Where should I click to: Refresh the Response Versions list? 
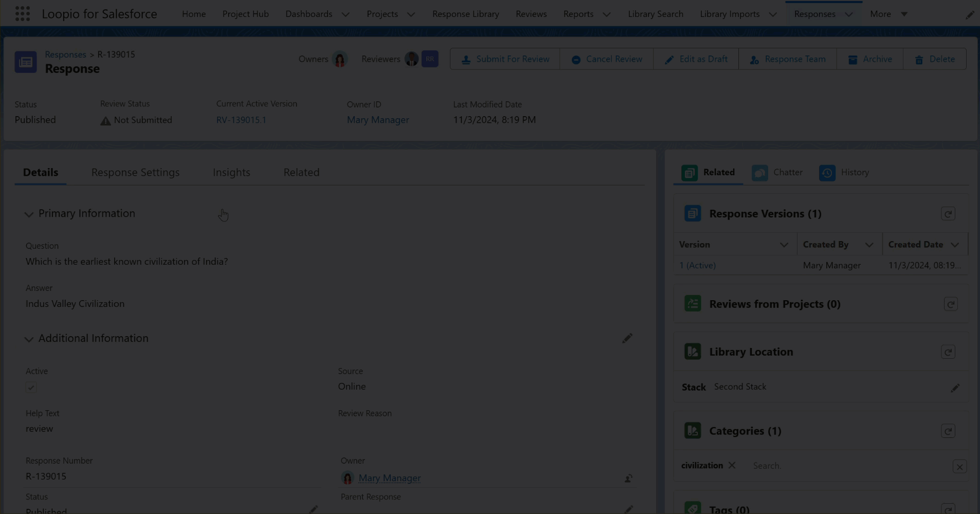[948, 214]
